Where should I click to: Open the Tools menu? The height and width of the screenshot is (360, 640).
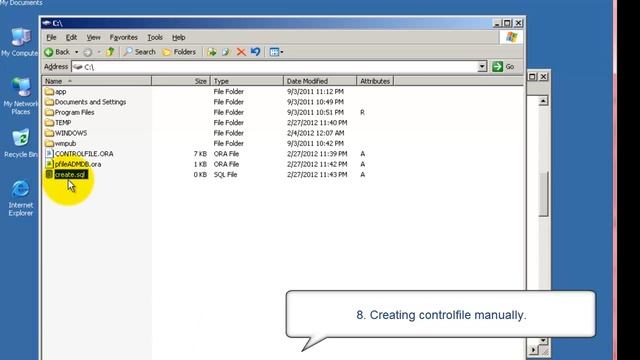[x=155, y=38]
